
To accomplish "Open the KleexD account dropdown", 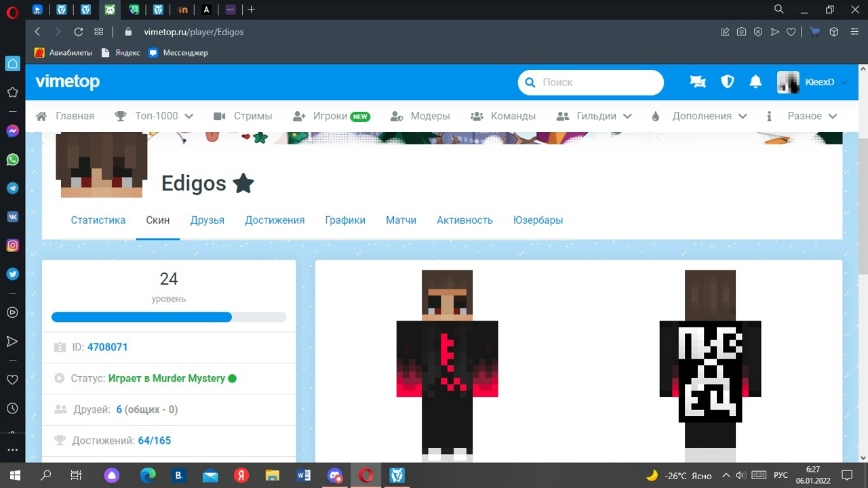I will pos(813,82).
